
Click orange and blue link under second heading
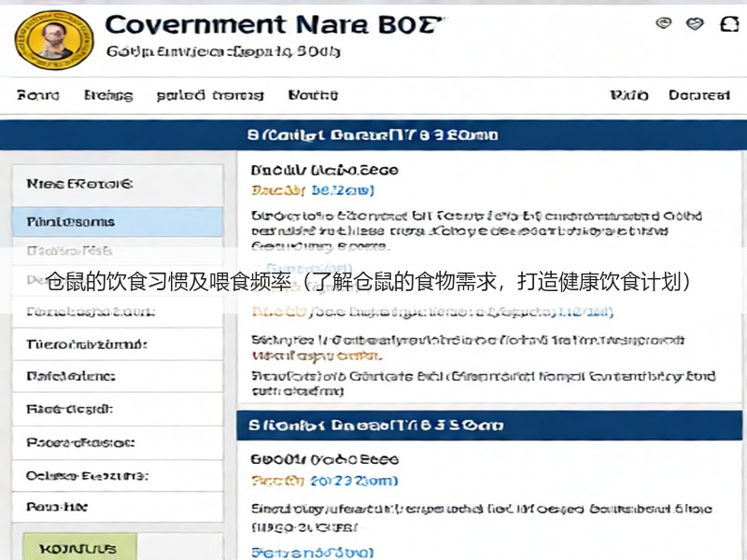point(324,481)
